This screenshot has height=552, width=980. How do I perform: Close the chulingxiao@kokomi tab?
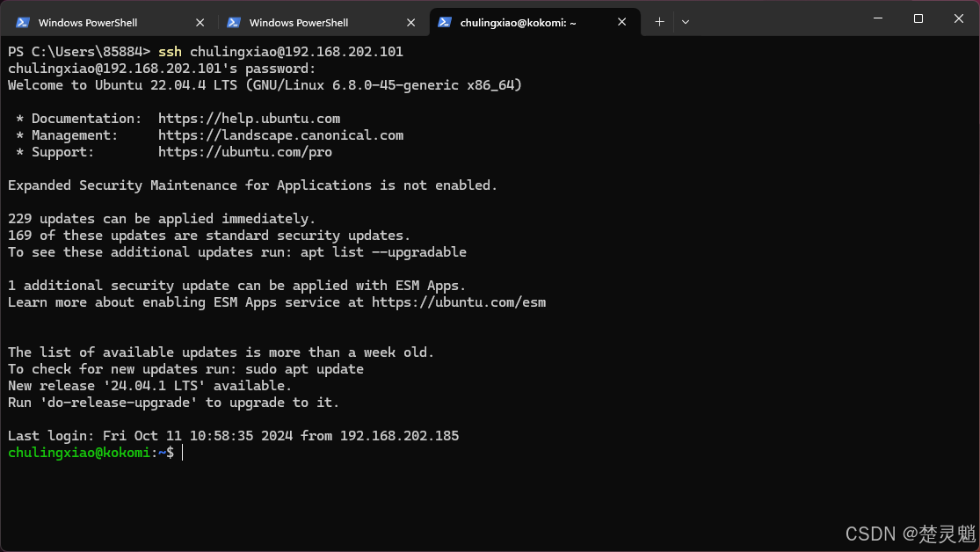(x=622, y=22)
